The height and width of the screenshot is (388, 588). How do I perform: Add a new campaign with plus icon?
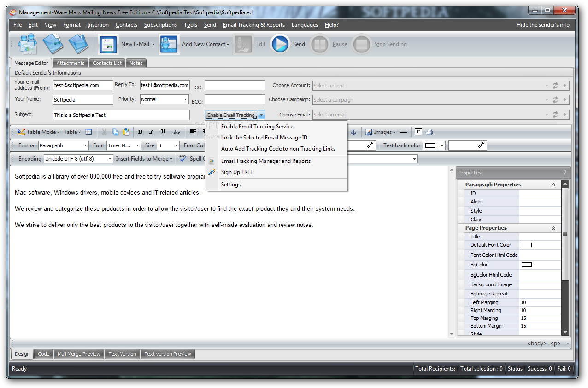tap(565, 100)
